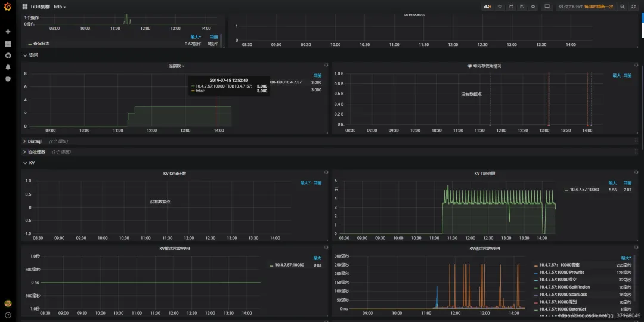Open the KV重试秒数9999 panel title menu
The height and width of the screenshot is (322, 644).
(175, 249)
